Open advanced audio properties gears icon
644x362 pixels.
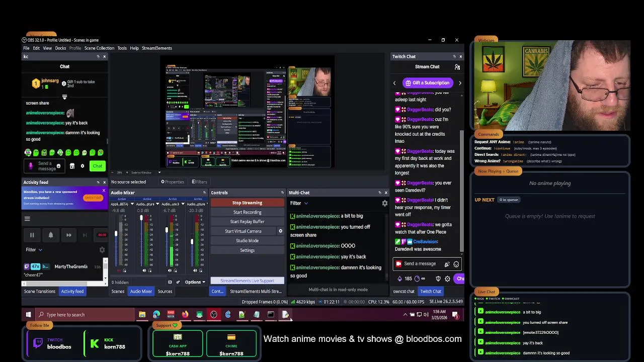[178, 282]
